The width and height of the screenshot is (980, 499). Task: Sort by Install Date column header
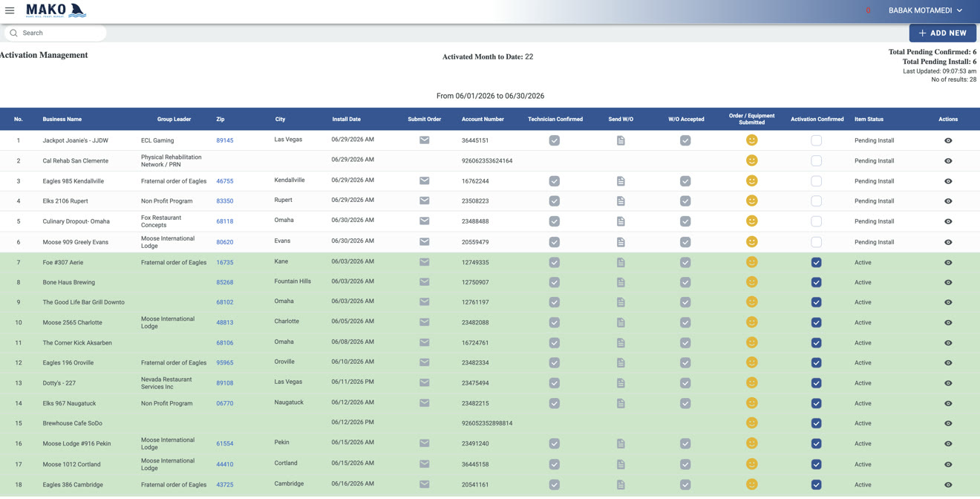point(347,119)
